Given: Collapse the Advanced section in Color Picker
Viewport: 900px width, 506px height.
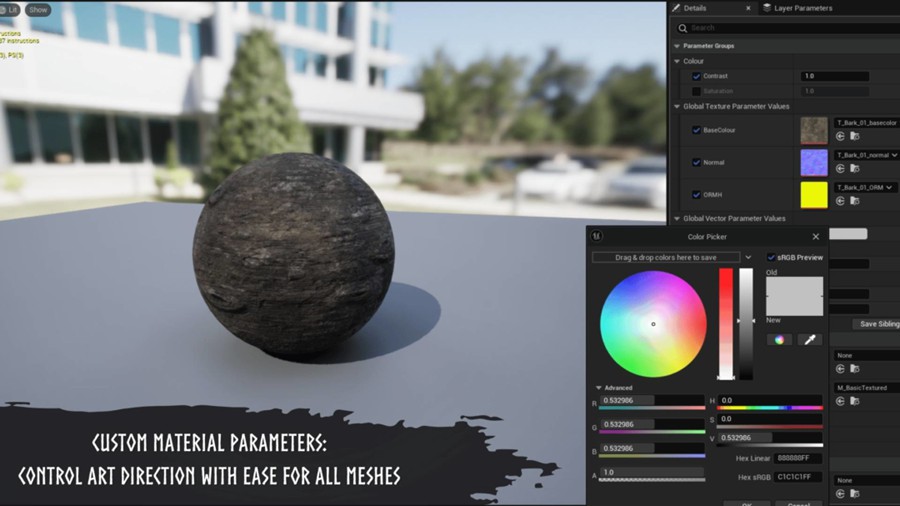Looking at the screenshot, I should (598, 388).
